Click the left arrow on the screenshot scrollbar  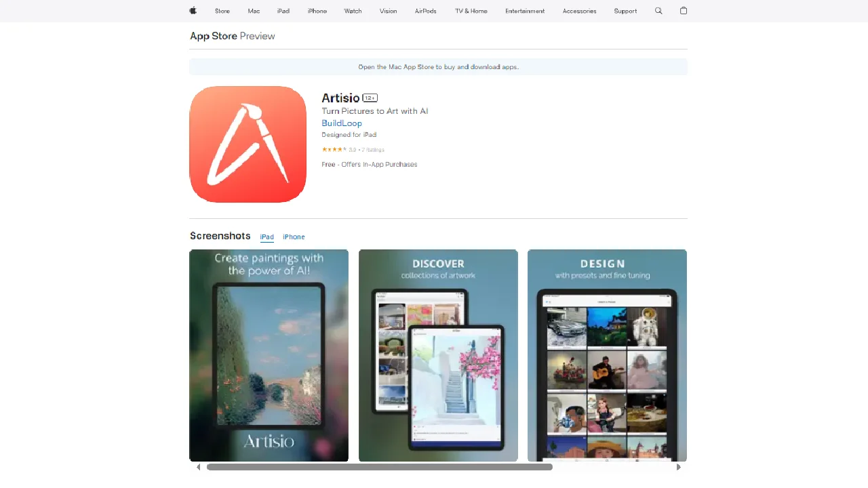pos(199,467)
